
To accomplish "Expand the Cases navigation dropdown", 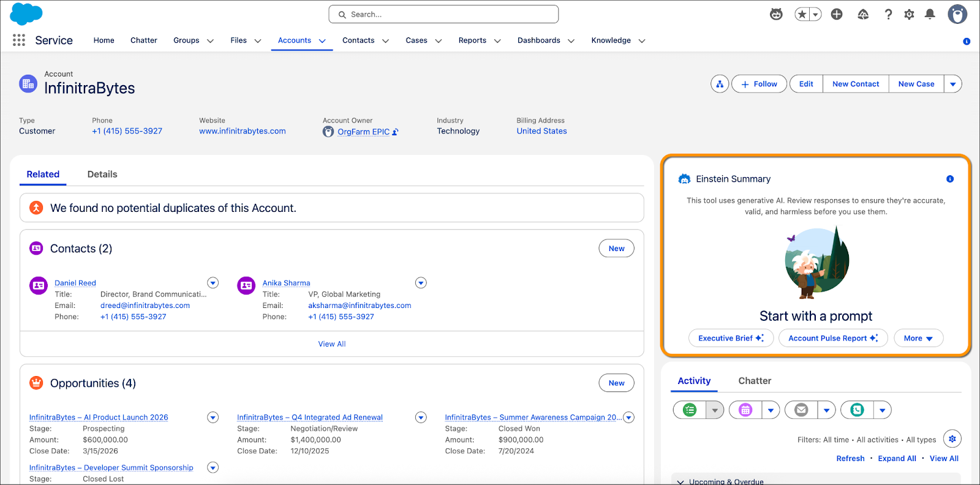I will (439, 41).
